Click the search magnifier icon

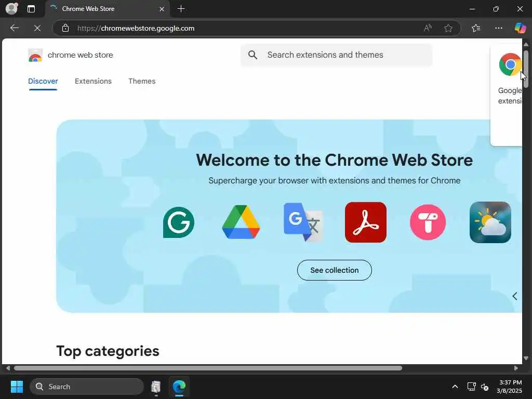pyautogui.click(x=252, y=55)
